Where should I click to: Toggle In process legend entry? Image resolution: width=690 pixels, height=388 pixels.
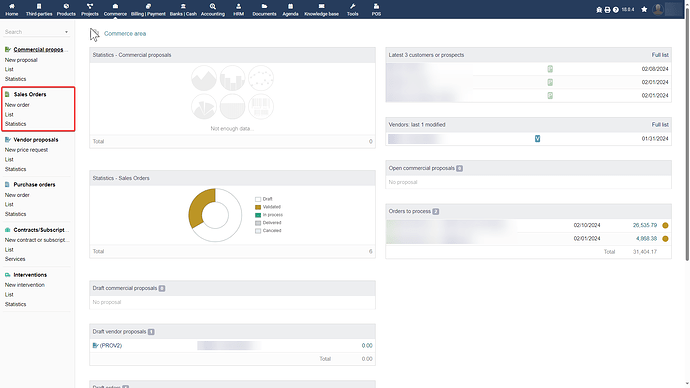[269, 215]
